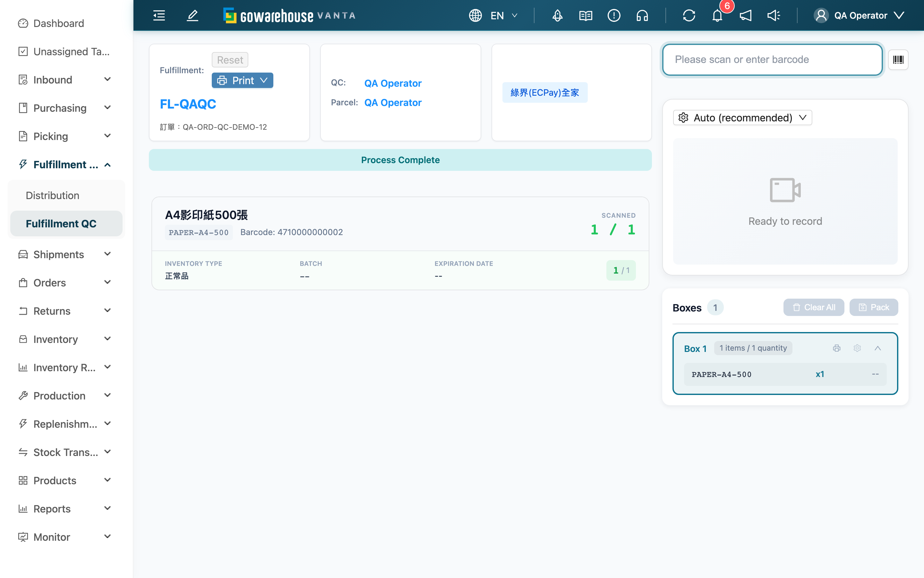Click the refresh icon in header

coord(689,16)
